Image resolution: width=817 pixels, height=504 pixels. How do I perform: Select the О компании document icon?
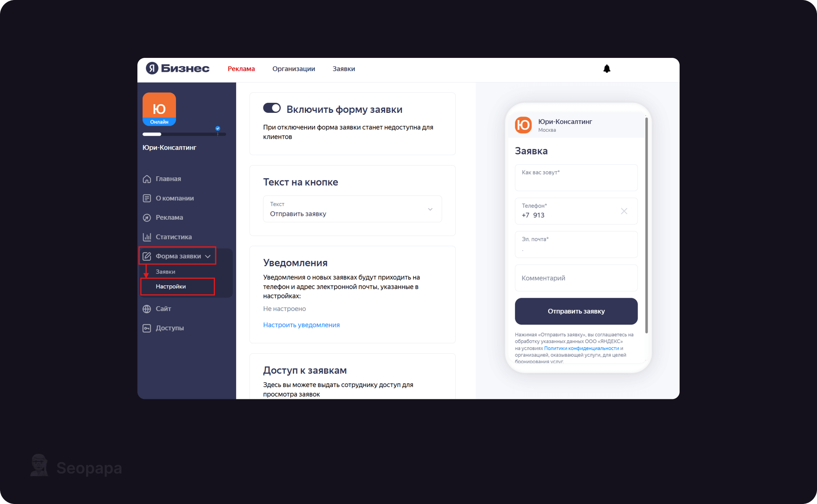pos(147,198)
